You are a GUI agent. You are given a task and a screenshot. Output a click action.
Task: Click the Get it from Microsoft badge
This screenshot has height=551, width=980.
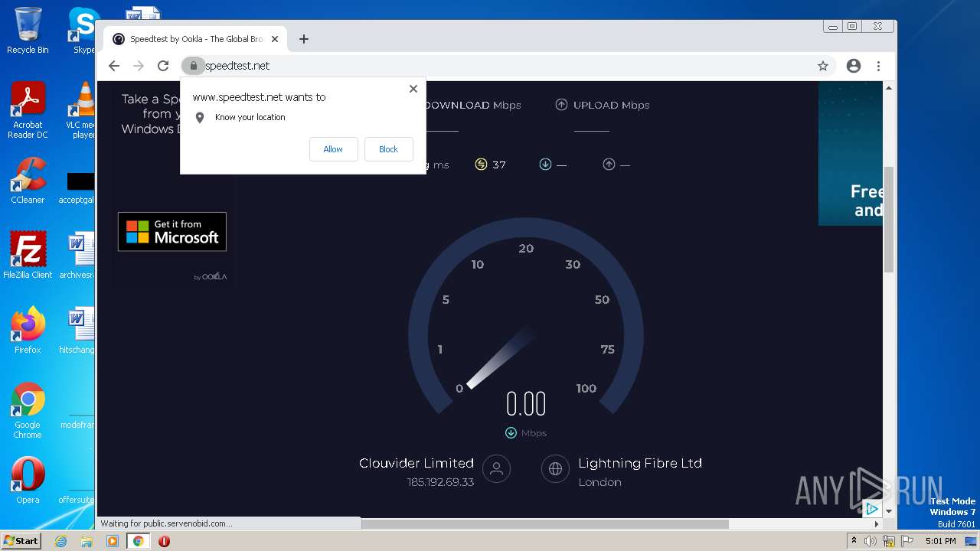coord(172,232)
